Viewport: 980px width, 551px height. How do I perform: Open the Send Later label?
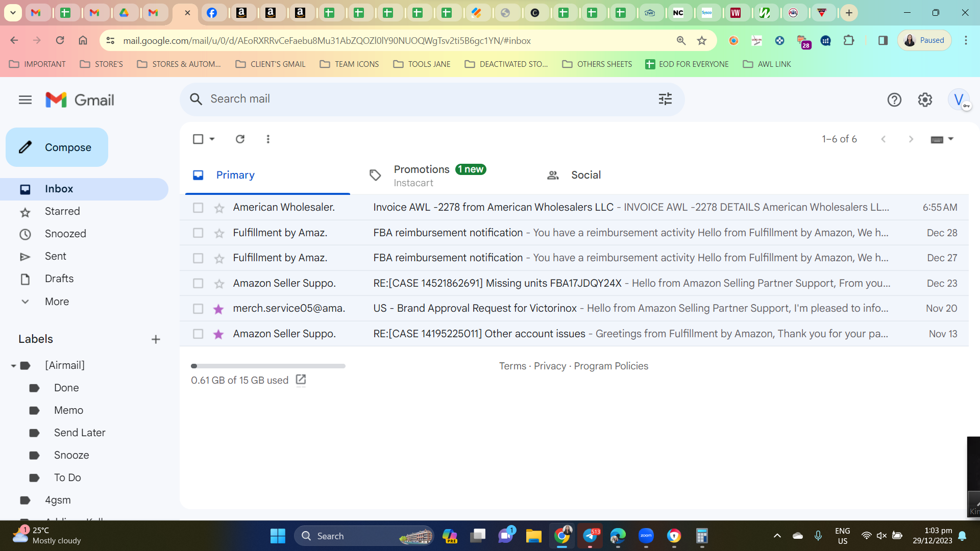click(x=80, y=433)
